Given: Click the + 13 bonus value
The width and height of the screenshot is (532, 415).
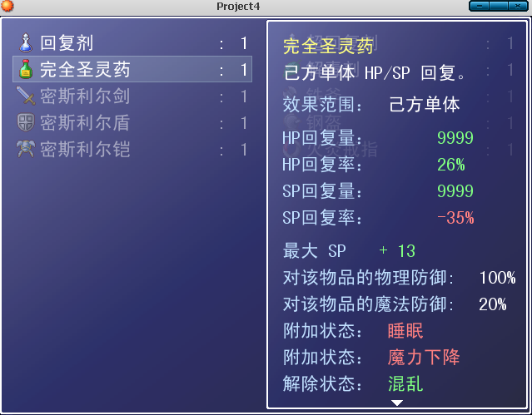Looking at the screenshot, I should [397, 251].
